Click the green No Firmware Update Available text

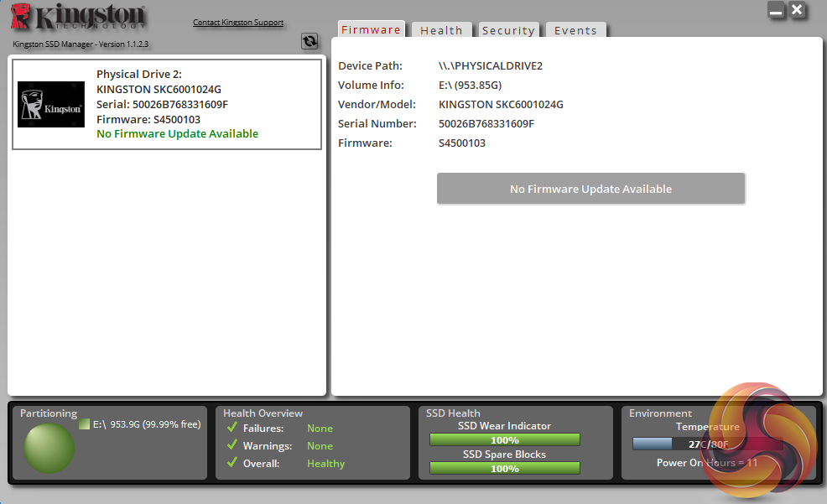177,134
